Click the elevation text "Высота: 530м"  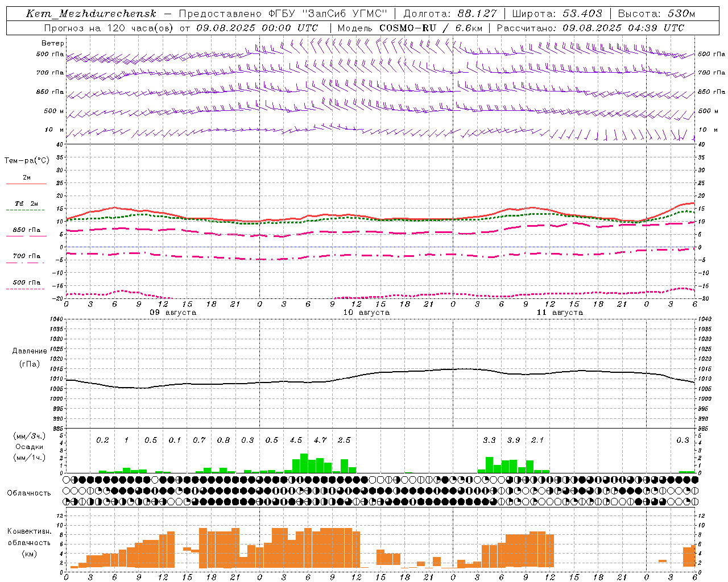coord(656,14)
